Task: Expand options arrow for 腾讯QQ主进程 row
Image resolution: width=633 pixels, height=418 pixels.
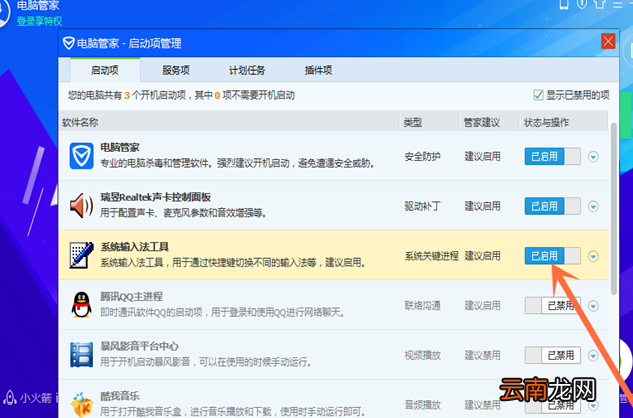Action: pos(593,306)
